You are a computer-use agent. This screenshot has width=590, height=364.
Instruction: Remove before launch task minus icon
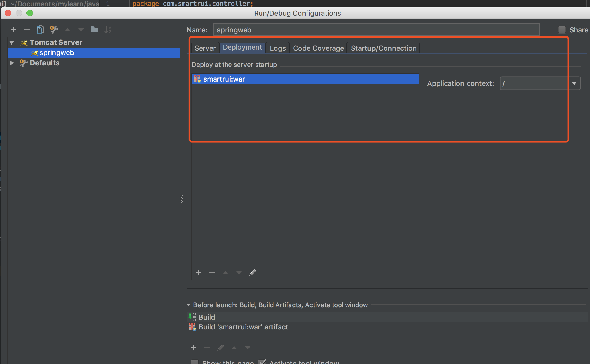point(207,348)
